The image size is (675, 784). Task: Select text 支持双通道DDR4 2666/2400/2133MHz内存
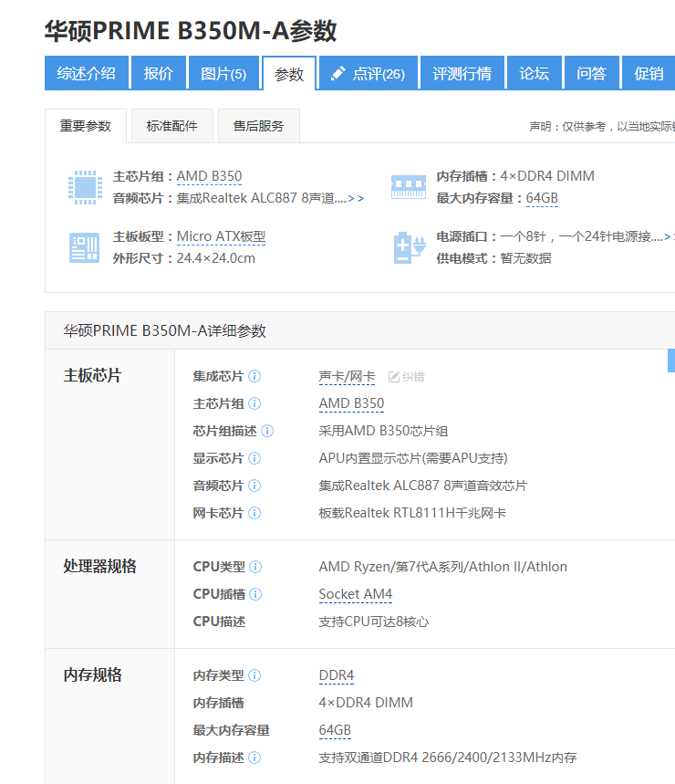(448, 758)
